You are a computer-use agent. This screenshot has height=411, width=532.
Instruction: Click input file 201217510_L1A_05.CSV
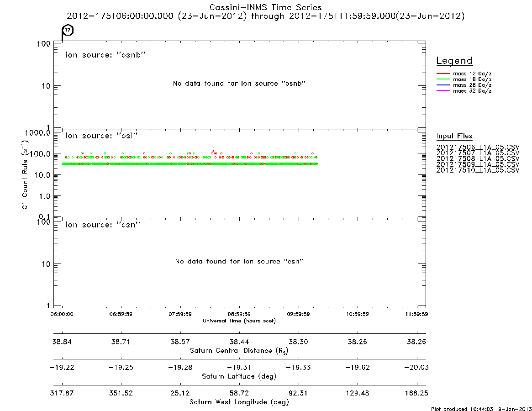click(x=478, y=170)
